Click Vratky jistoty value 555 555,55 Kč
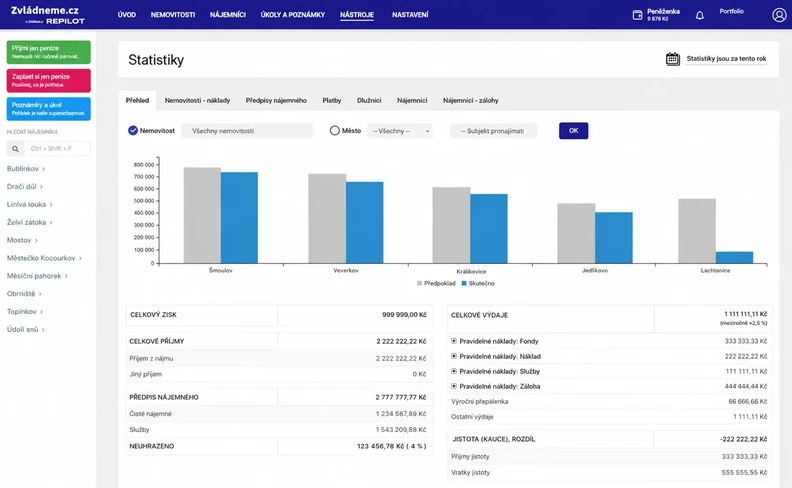Image resolution: width=792 pixels, height=488 pixels. [x=744, y=473]
